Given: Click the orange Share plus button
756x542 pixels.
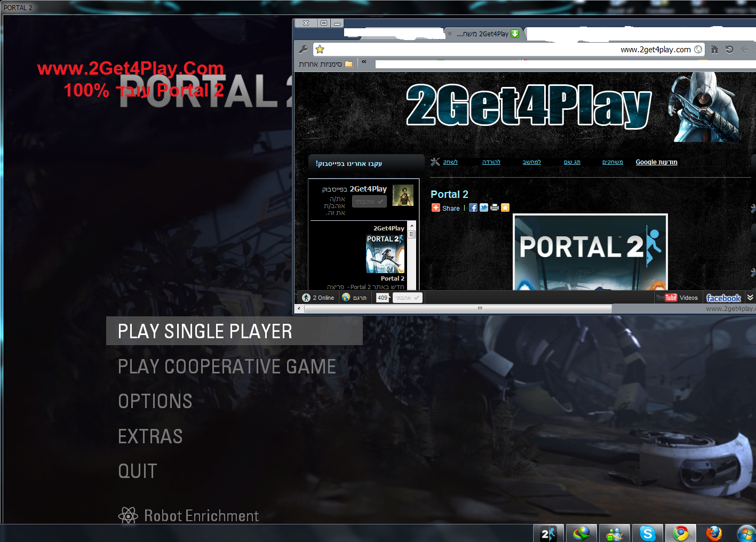Looking at the screenshot, I should click(436, 208).
